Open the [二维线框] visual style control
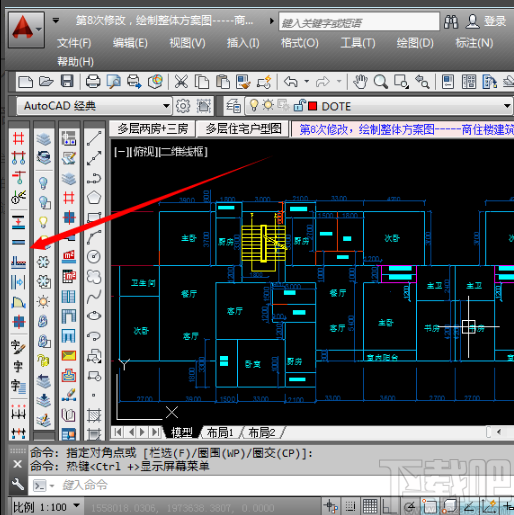 (x=183, y=152)
